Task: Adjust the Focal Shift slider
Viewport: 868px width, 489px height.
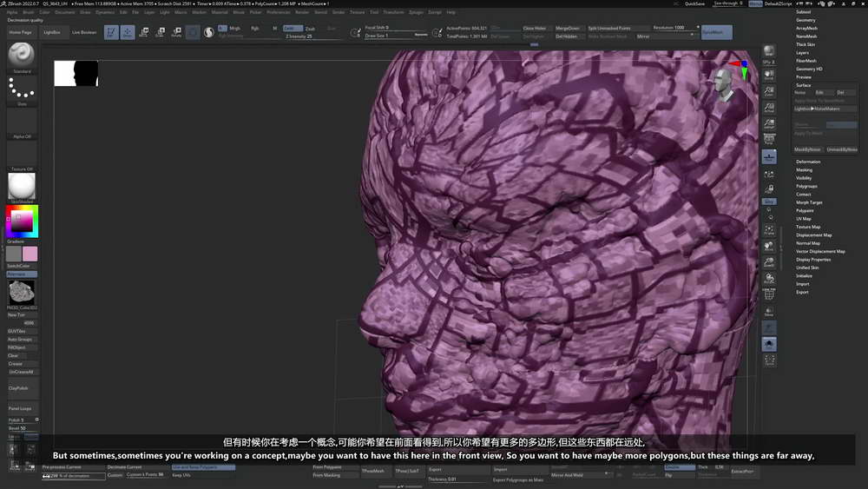Action: (x=396, y=27)
